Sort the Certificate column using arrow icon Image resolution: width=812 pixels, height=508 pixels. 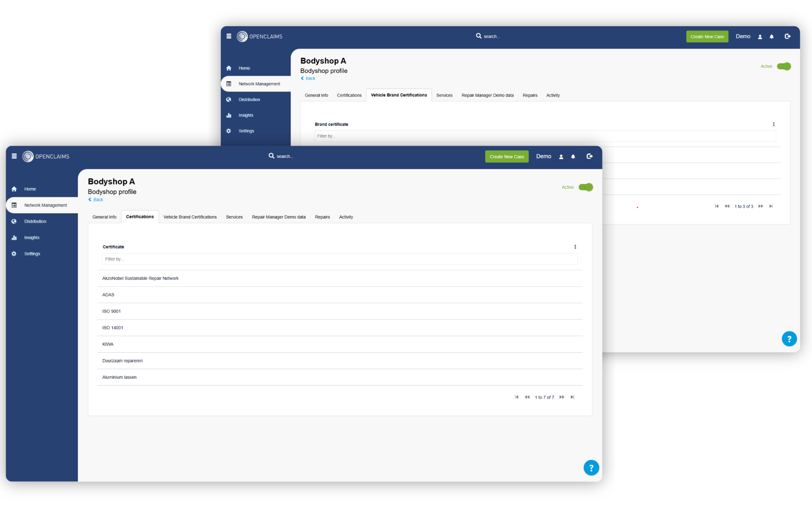click(x=575, y=247)
